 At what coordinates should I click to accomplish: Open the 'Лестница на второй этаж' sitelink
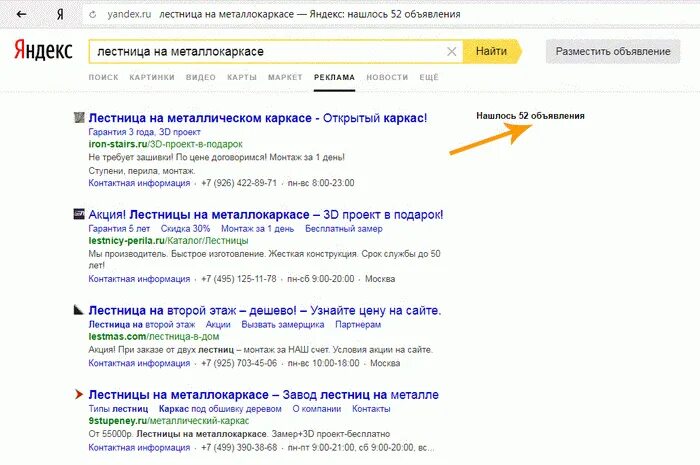142,325
